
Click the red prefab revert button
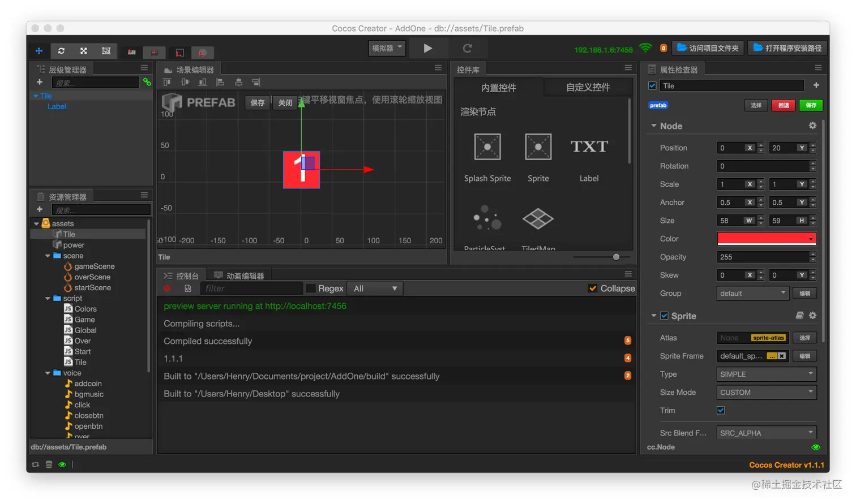tap(784, 105)
